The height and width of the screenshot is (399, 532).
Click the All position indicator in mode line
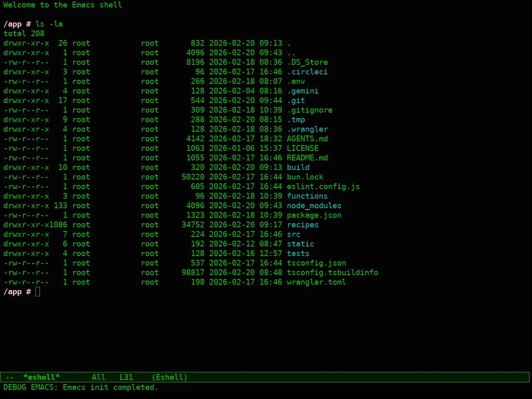[99, 377]
